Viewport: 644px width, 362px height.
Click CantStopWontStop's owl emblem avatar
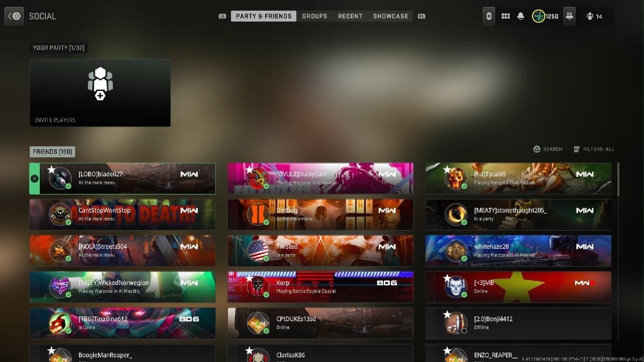click(60, 215)
